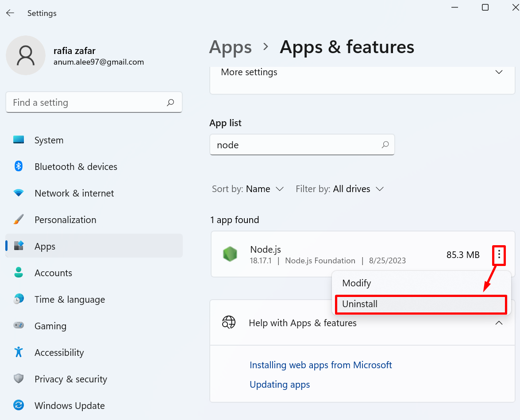Click the 8/25/2023 install date
520x420 pixels.
(387, 261)
